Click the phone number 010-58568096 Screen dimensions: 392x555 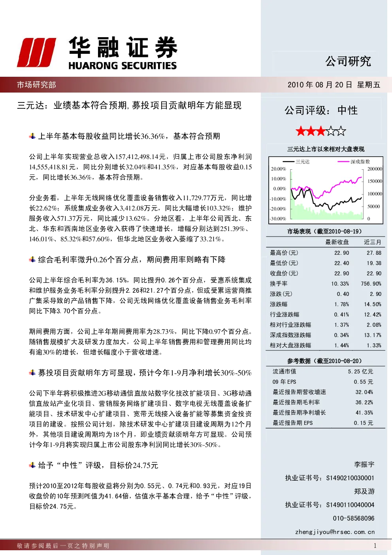click(x=353, y=518)
